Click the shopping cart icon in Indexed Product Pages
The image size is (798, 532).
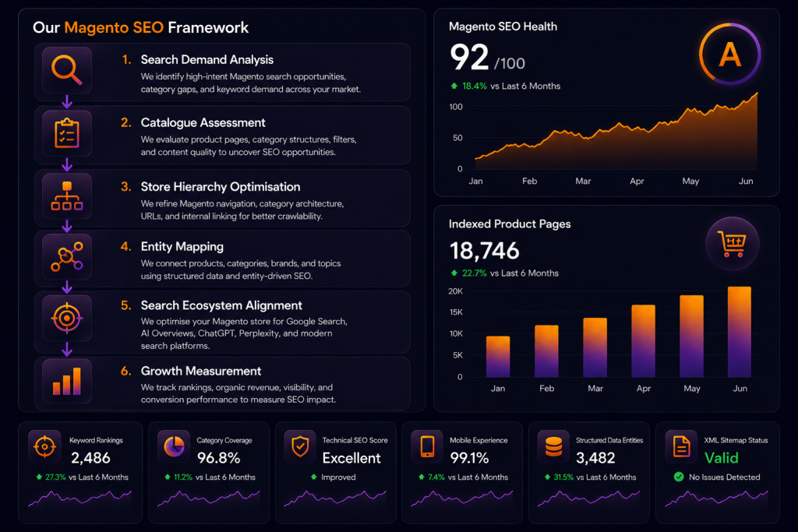click(x=732, y=244)
